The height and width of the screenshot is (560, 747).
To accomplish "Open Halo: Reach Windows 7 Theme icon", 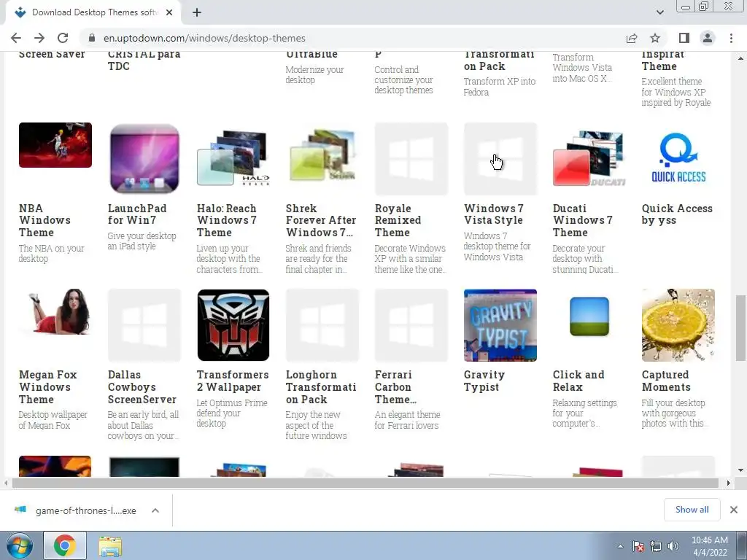I will pos(233,158).
